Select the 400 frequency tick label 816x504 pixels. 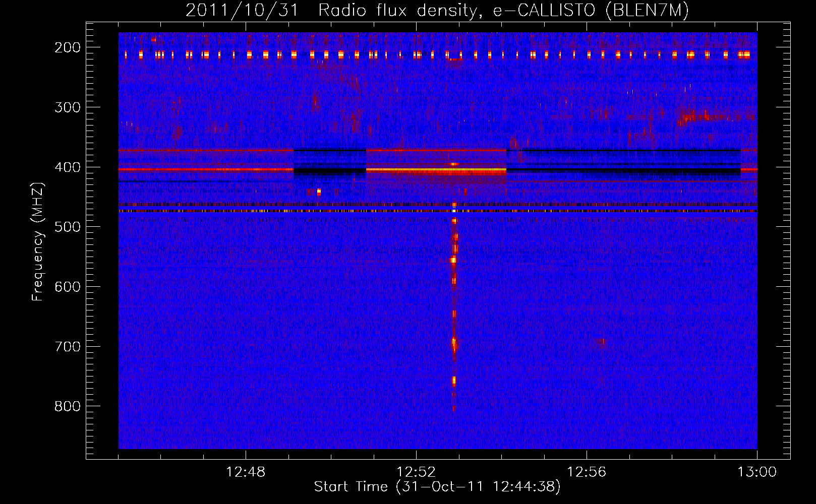68,167
